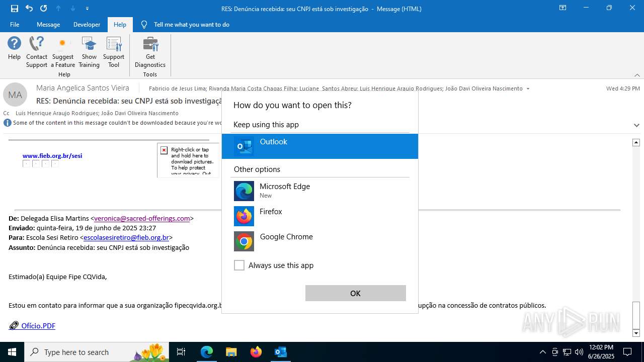
Task: Click sender name Maria Angelica Santos Vieira
Action: point(83,88)
